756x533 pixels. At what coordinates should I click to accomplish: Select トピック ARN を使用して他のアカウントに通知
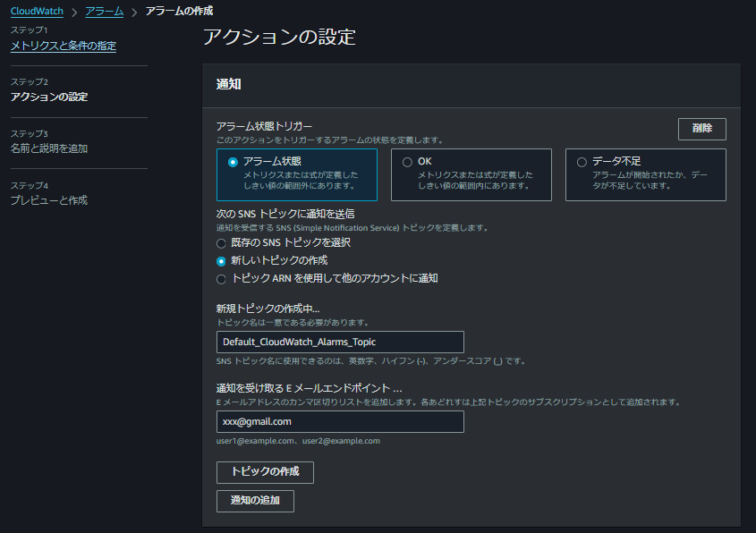[x=221, y=278]
